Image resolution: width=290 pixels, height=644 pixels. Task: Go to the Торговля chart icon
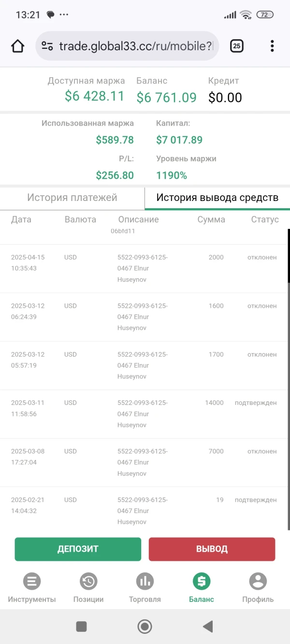(145, 581)
